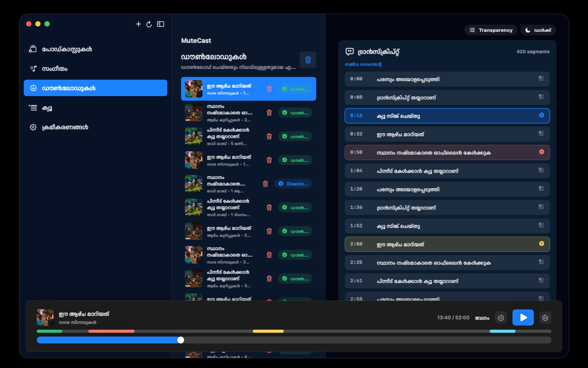Click the transcript speech bubble icon
The height and width of the screenshot is (368, 588).
click(x=350, y=52)
